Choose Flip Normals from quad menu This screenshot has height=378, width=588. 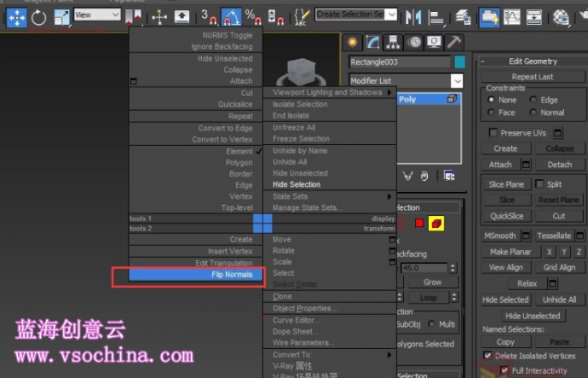click(232, 275)
